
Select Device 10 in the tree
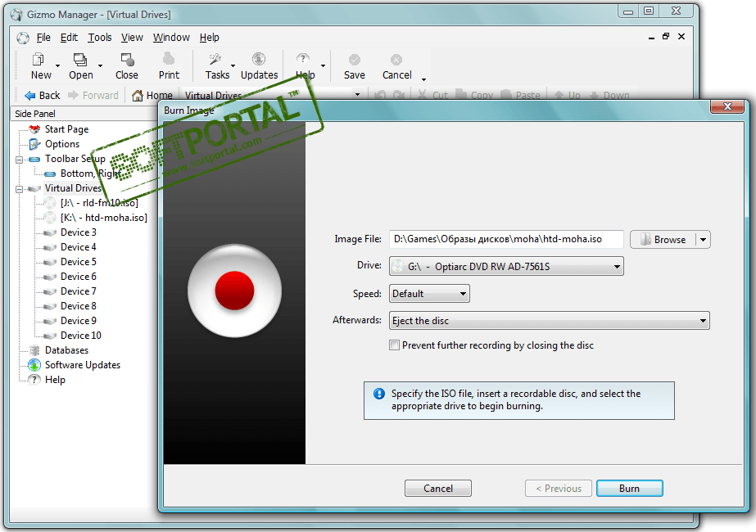pos(80,336)
